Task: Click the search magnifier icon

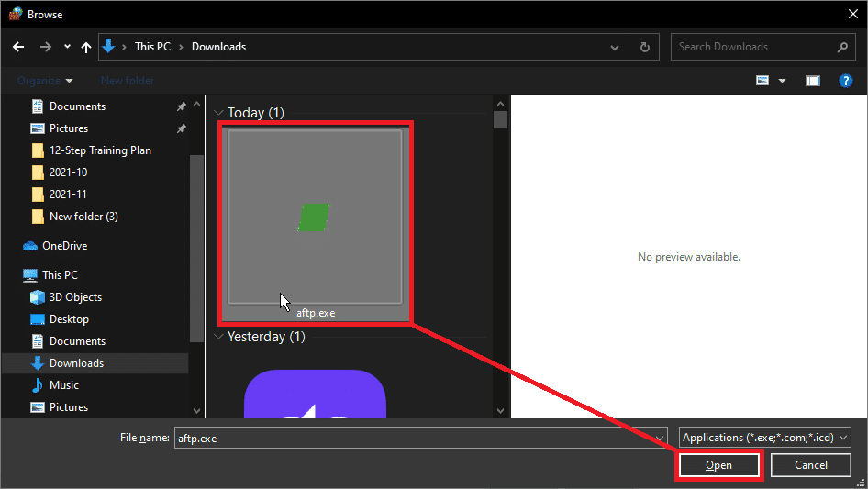Action: 842,47
